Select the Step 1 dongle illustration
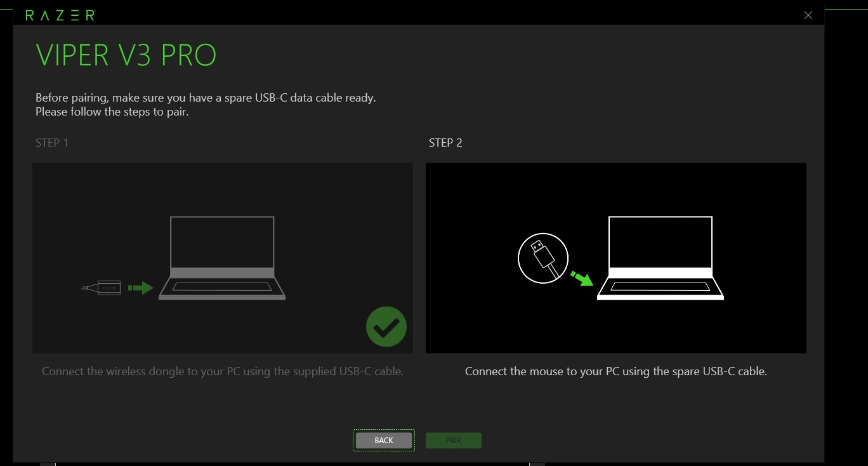Viewport: 868px width, 466px height. [223, 258]
